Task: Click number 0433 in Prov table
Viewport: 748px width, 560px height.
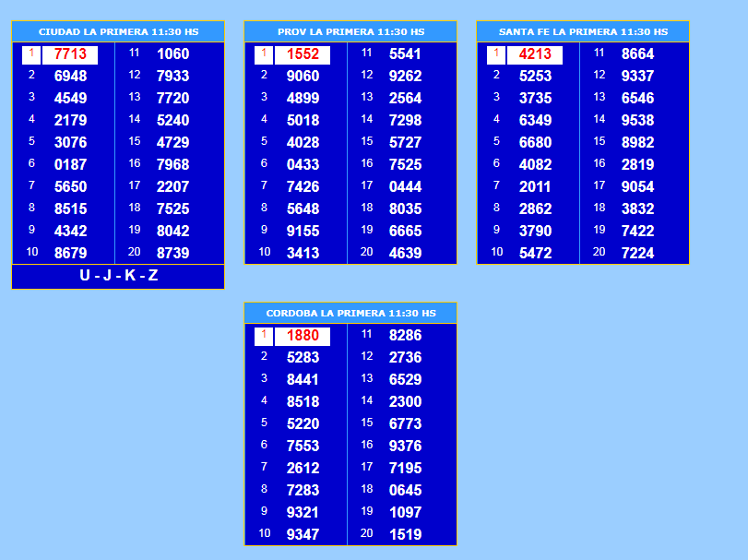Action: [303, 164]
